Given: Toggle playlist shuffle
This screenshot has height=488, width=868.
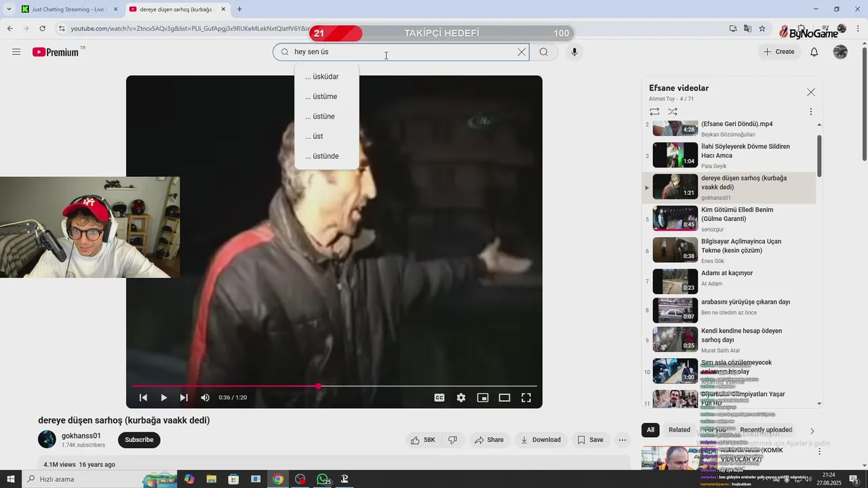Looking at the screenshot, I should pos(673,111).
